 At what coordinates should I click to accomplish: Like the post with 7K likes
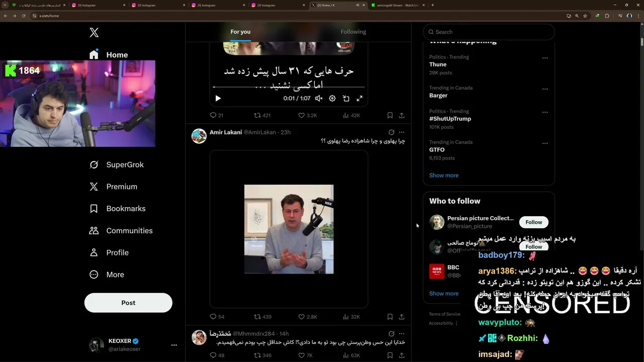click(x=305, y=355)
